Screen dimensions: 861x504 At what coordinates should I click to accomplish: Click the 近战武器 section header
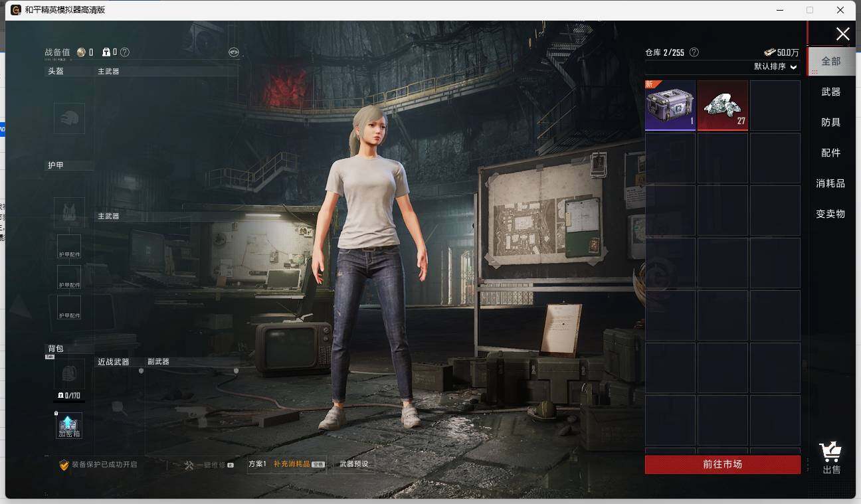(114, 362)
